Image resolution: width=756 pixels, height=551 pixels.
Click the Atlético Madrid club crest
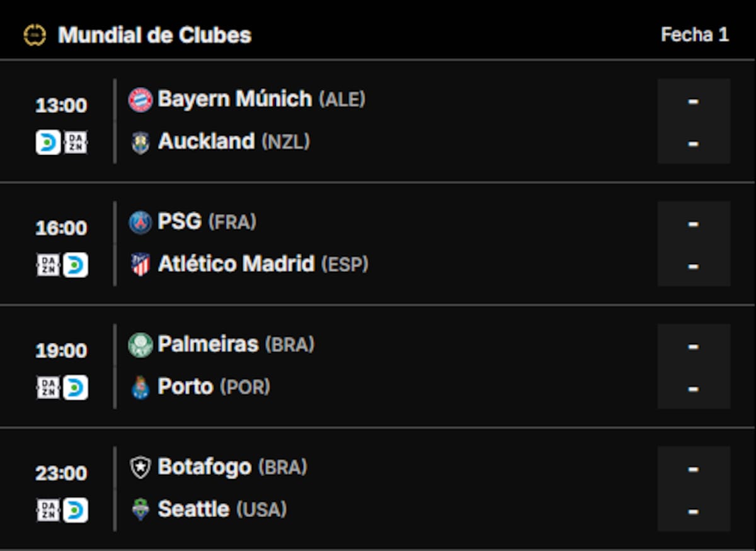click(140, 265)
